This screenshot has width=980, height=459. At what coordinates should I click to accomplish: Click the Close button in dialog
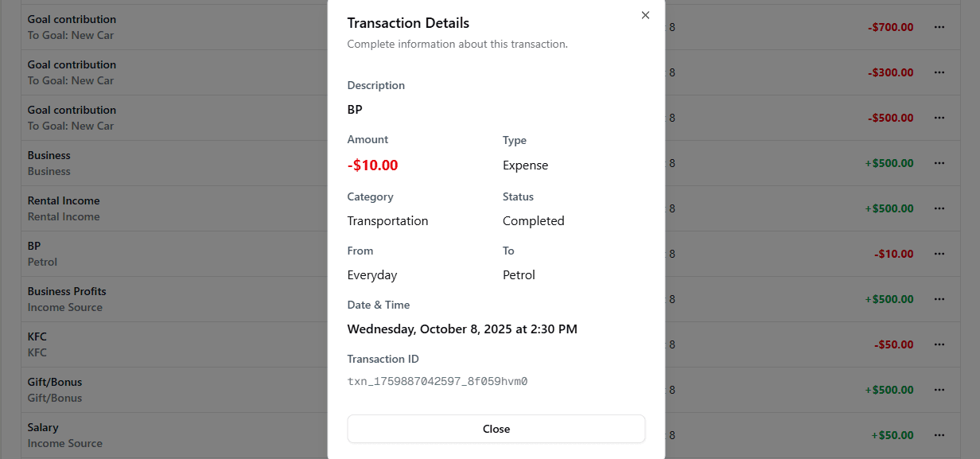(x=496, y=429)
